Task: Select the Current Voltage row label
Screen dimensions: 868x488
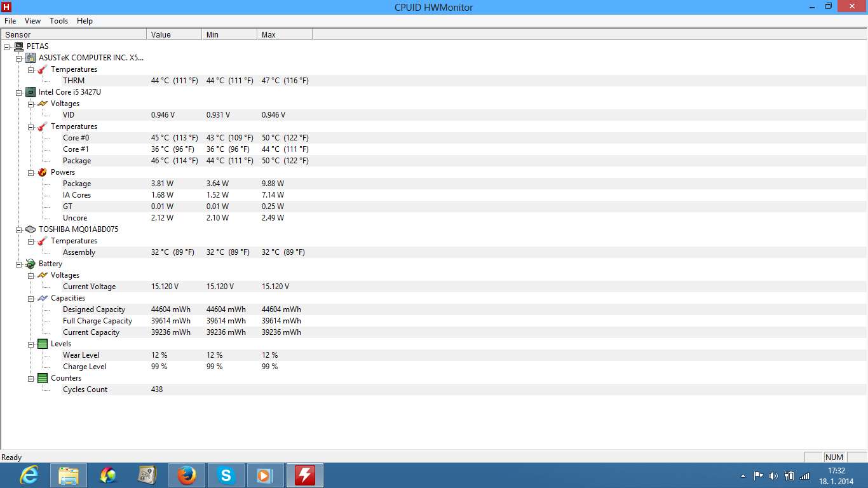Action: point(90,287)
